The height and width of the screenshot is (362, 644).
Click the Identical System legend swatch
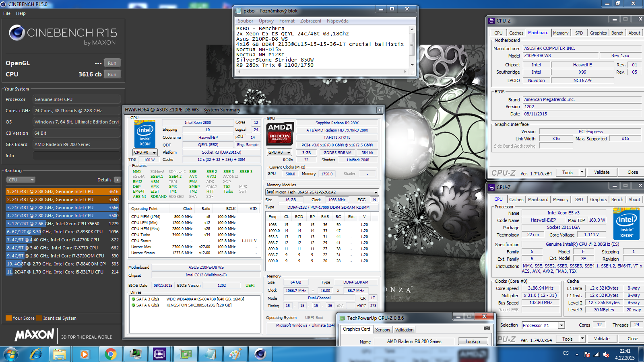pyautogui.click(x=39, y=318)
